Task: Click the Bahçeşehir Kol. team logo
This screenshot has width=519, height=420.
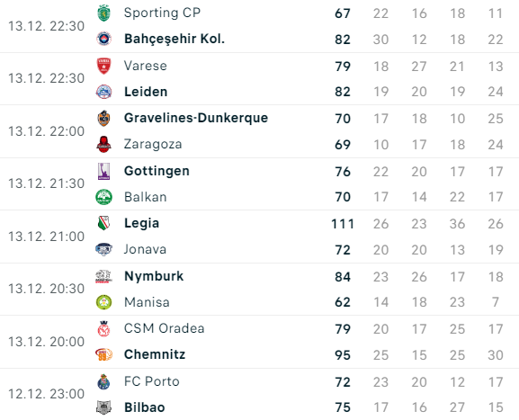Action: click(103, 39)
